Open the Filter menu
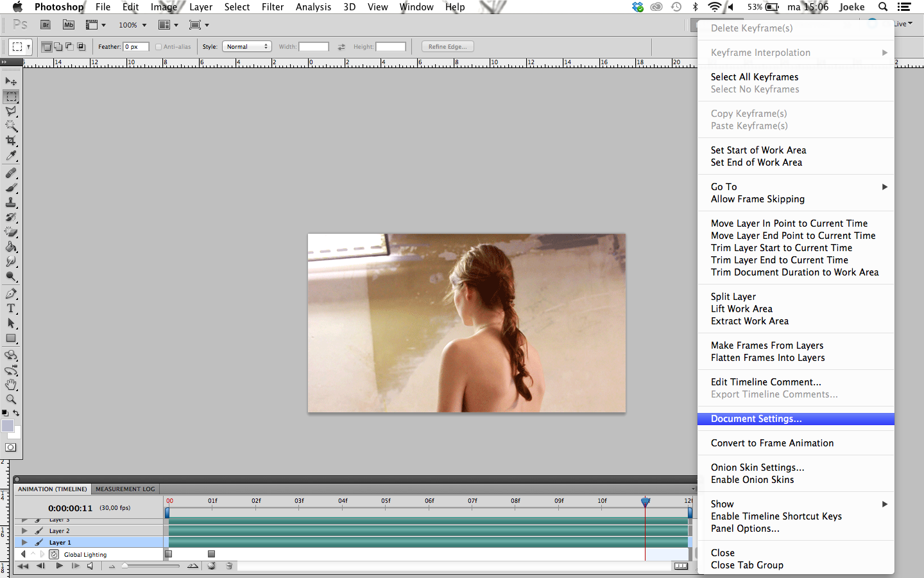The image size is (924, 578). tap(273, 7)
